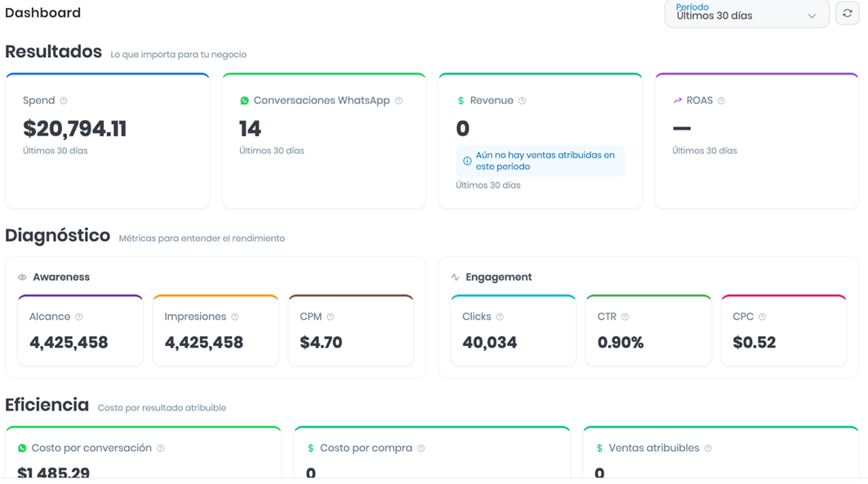This screenshot has height=484, width=868.
Task: Click the Dashboard page title
Action: click(42, 13)
